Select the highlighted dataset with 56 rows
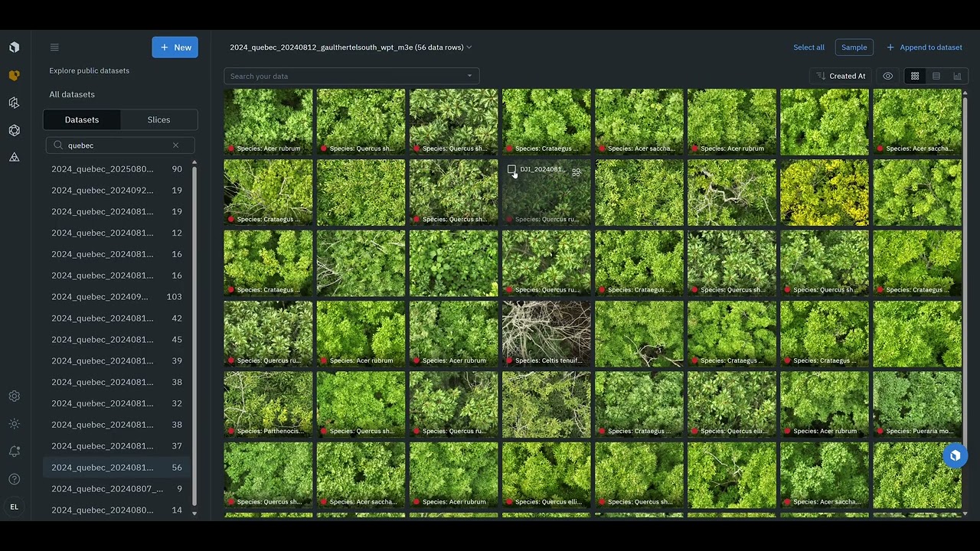 pos(117,468)
